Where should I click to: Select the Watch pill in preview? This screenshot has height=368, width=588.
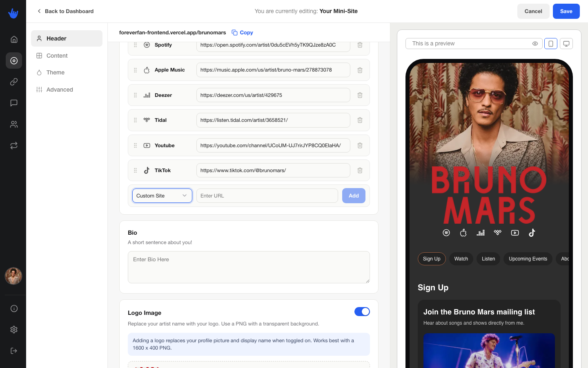[461, 259]
